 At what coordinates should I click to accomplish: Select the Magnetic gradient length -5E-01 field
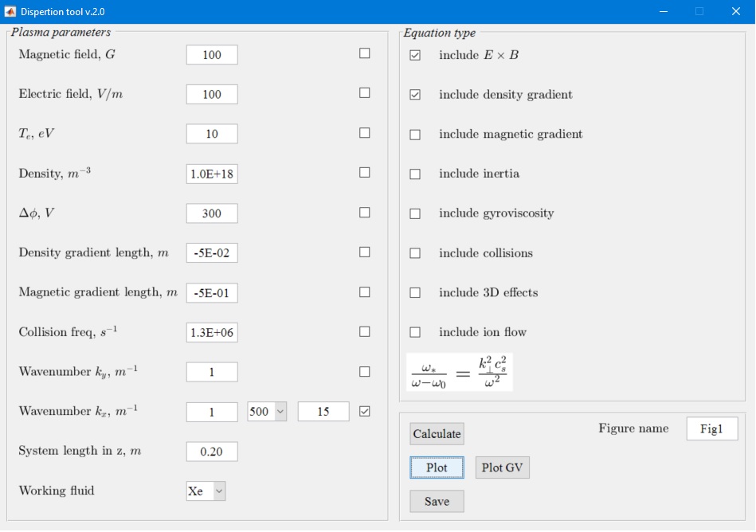tap(212, 293)
